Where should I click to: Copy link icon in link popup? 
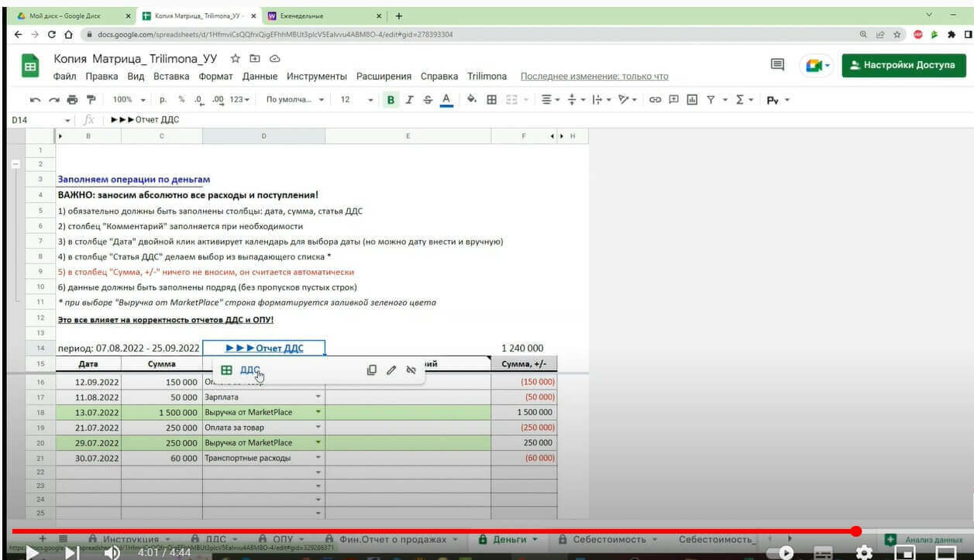pyautogui.click(x=372, y=370)
